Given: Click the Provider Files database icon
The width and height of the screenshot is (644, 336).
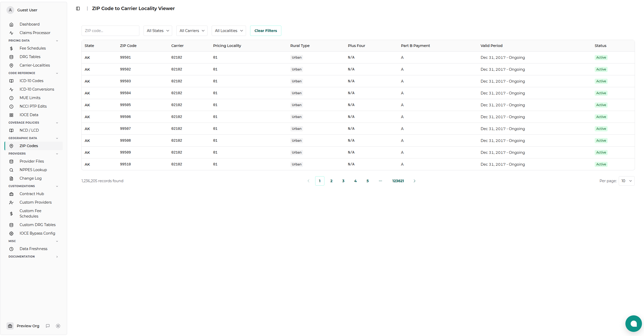Looking at the screenshot, I should click(11, 162).
